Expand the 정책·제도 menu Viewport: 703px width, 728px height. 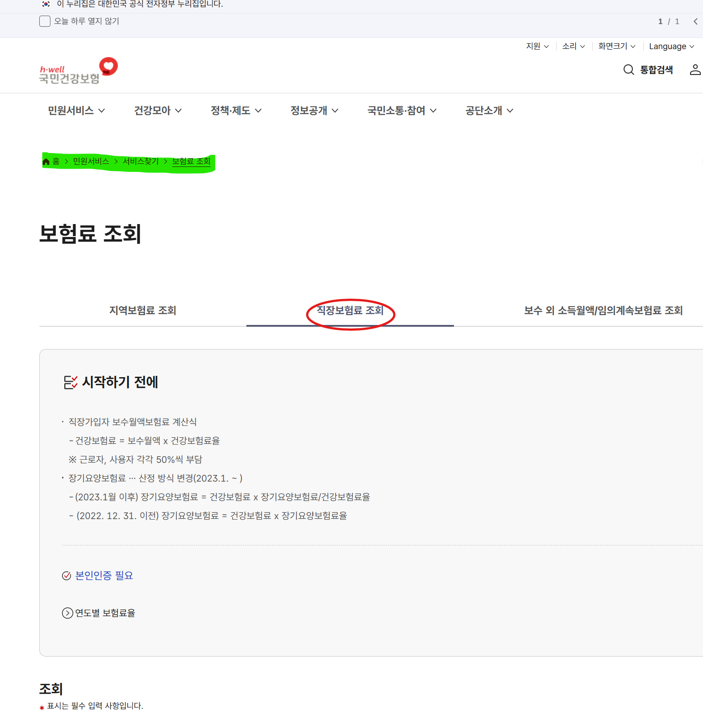[x=236, y=111]
